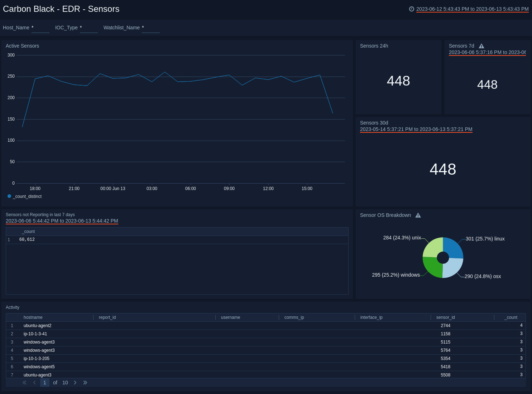This screenshot has height=394, width=532.
Task: Jump to the last page of the Activity table
Action: coord(85,383)
